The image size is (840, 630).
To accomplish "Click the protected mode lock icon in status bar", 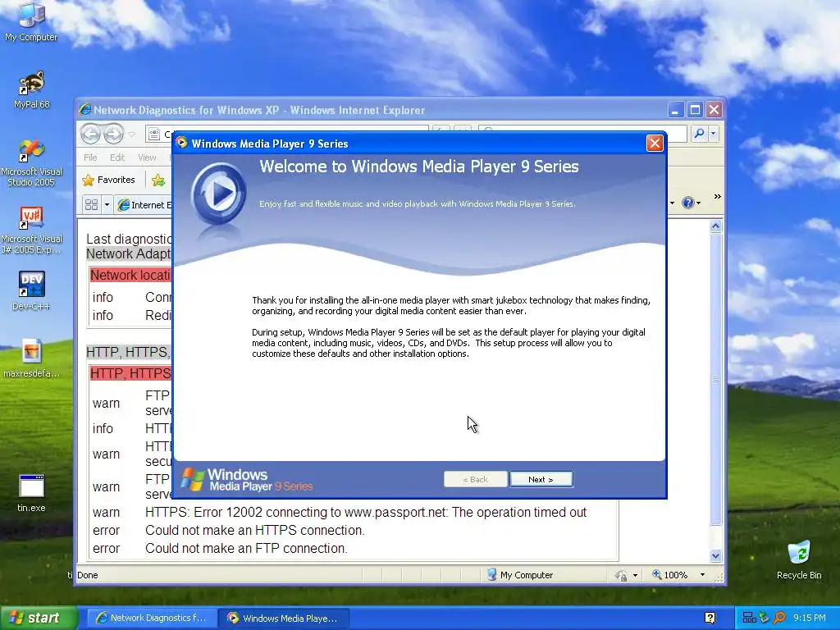I will pyautogui.click(x=621, y=575).
